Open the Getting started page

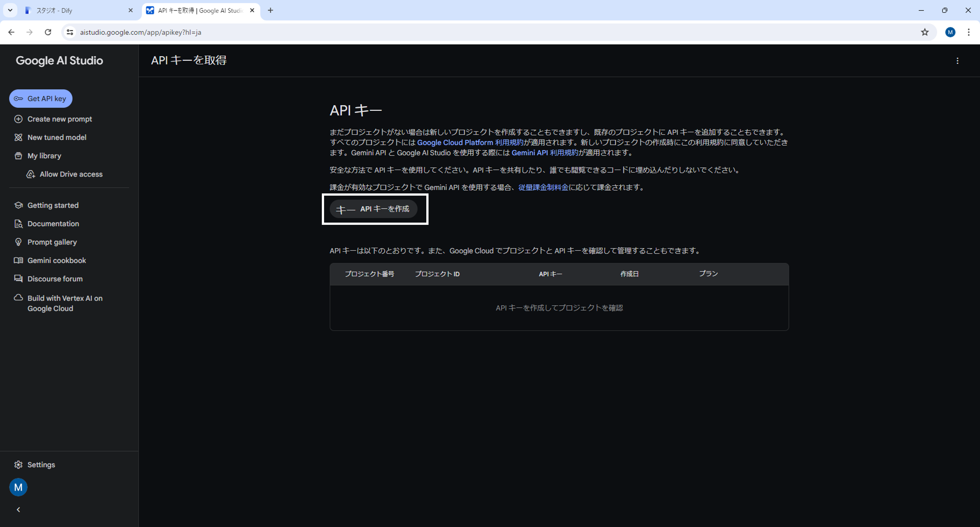click(x=53, y=205)
